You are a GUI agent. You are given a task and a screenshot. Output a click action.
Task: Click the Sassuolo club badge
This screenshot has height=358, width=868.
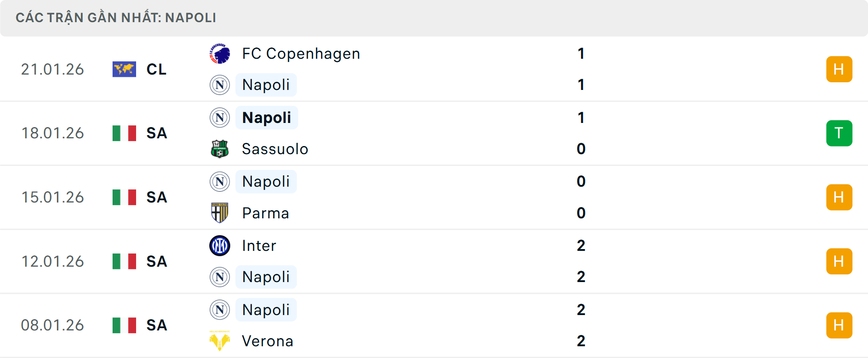tap(220, 149)
